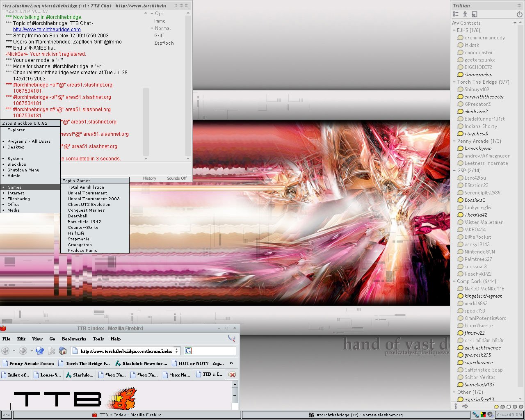This screenshot has height=420, width=525.
Task: Click Trillian's window-mode icon beside the stick figure
Action: coord(475,14)
